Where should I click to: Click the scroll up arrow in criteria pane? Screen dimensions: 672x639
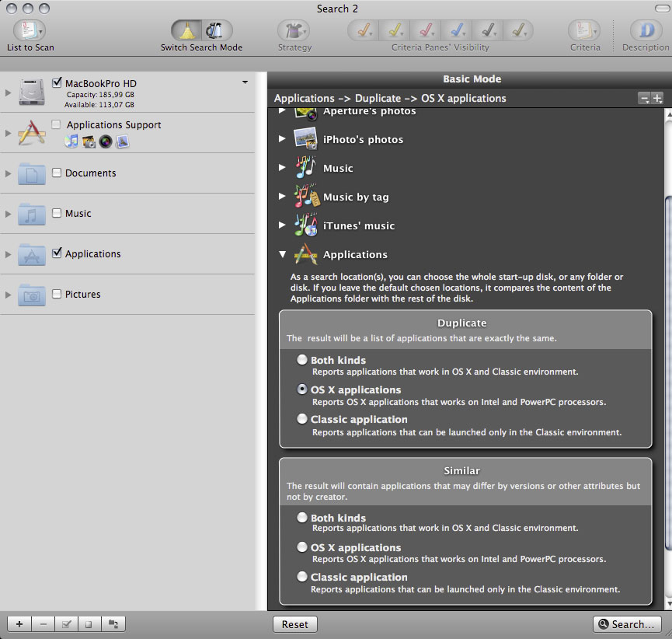(x=668, y=114)
